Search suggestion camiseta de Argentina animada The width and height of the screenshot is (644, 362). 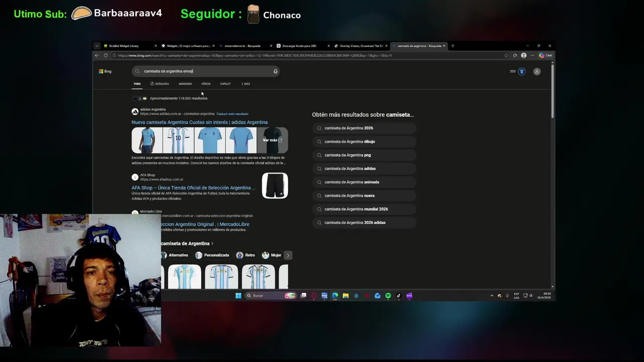364,182
